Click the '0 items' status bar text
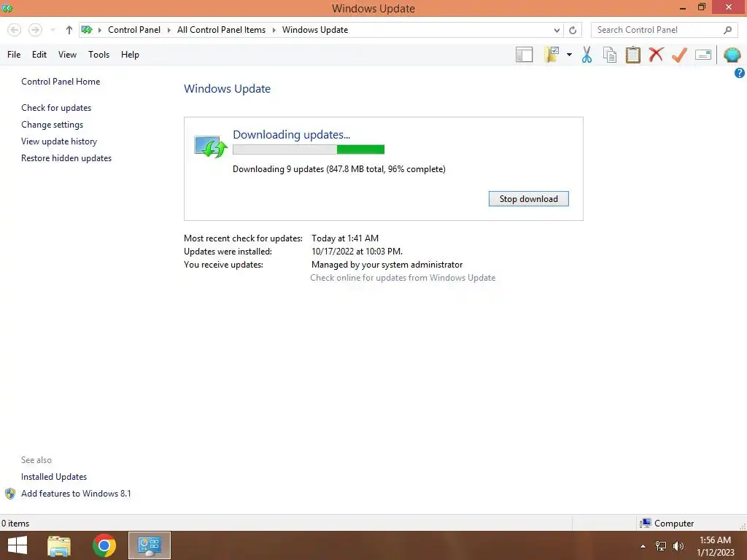 coord(15,524)
